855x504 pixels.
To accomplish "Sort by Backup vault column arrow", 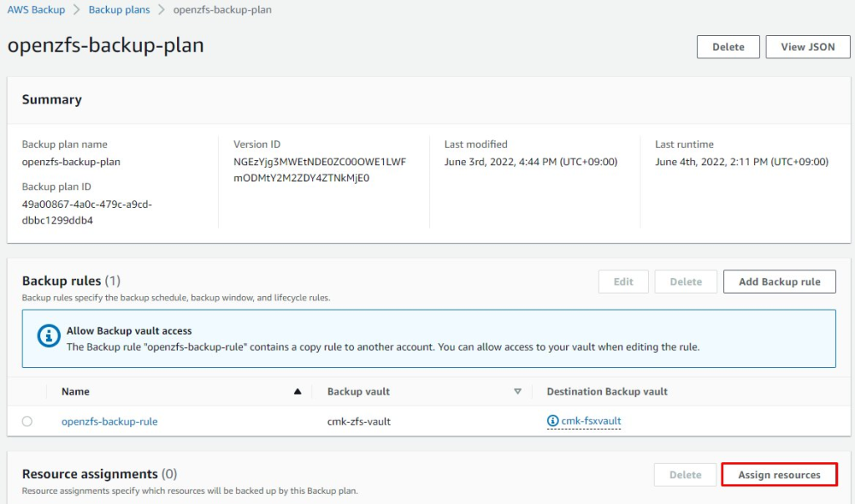I will 518,391.
